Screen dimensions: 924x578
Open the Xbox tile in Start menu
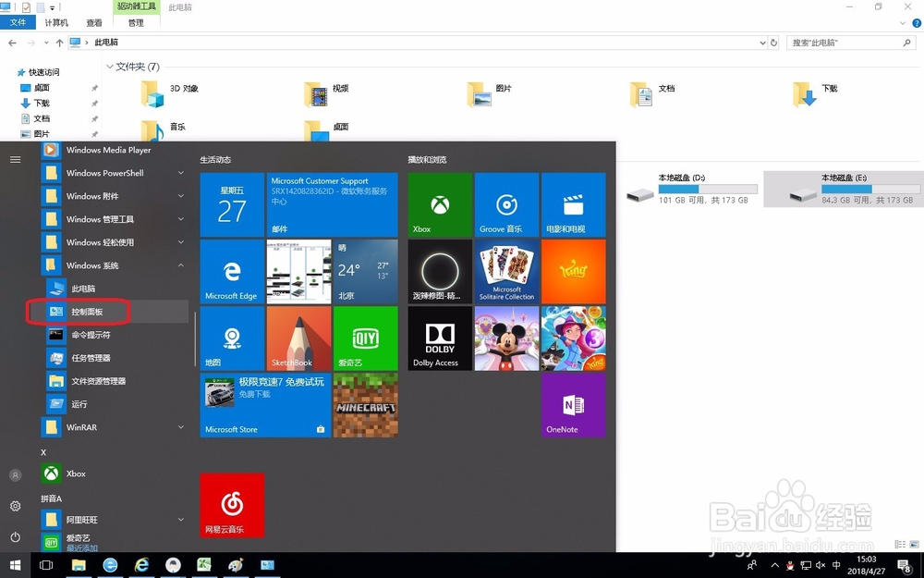click(x=440, y=204)
